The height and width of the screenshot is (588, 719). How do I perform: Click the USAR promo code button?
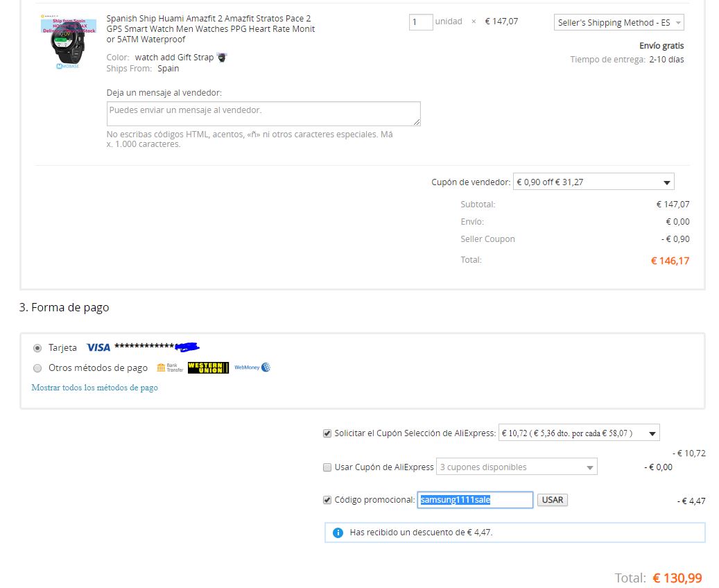click(x=552, y=500)
